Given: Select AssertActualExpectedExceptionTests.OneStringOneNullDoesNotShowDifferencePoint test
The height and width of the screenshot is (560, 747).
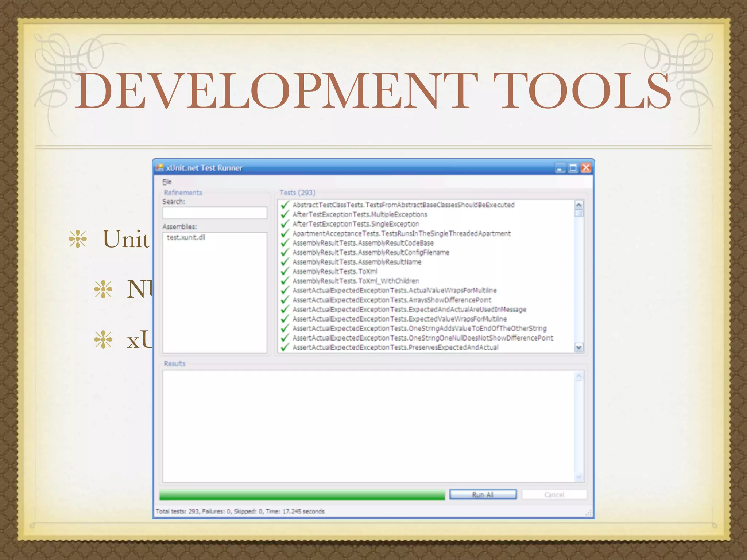Looking at the screenshot, I should point(423,338).
